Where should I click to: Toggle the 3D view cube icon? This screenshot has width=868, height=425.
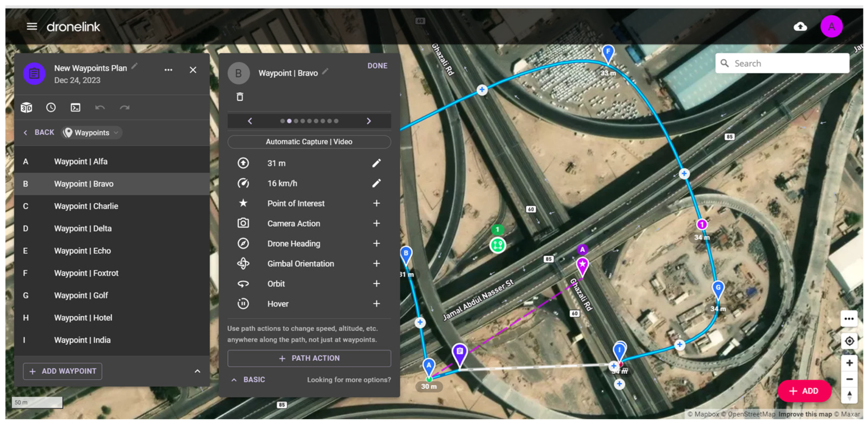coord(26,108)
